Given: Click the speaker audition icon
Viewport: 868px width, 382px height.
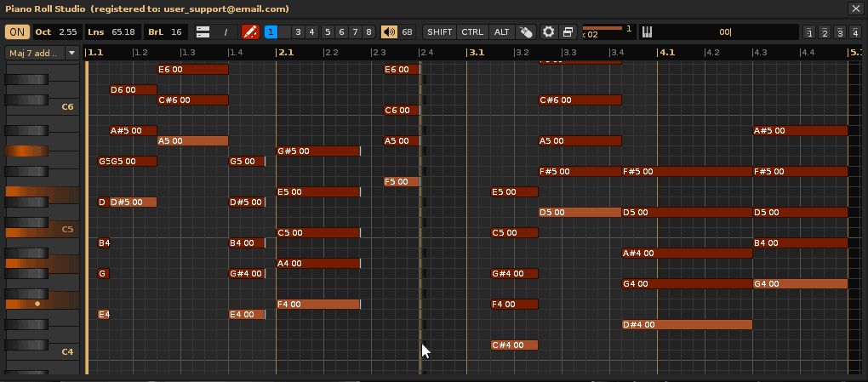Looking at the screenshot, I should [x=389, y=32].
